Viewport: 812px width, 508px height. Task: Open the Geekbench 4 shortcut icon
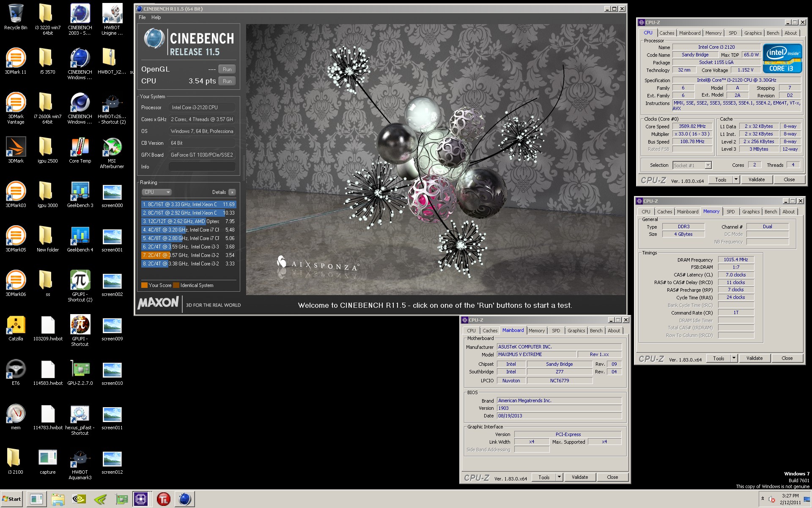point(80,239)
